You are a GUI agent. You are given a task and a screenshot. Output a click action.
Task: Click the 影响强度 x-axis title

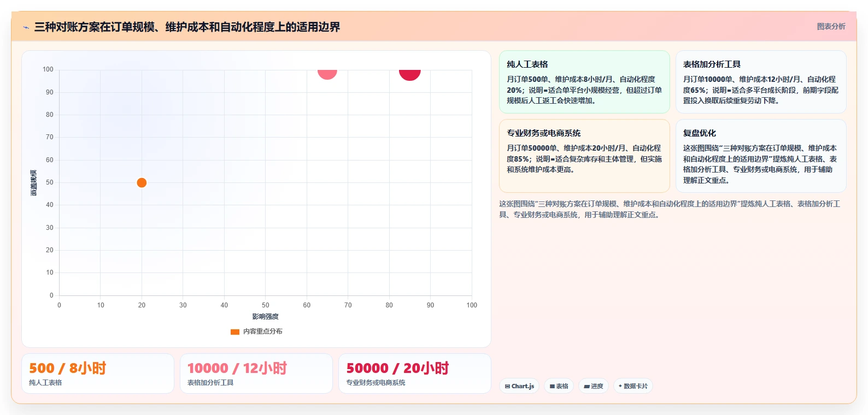[266, 317]
